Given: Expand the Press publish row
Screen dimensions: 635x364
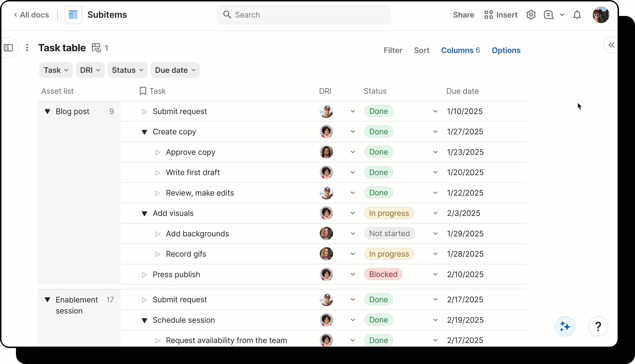Looking at the screenshot, I should [x=144, y=275].
